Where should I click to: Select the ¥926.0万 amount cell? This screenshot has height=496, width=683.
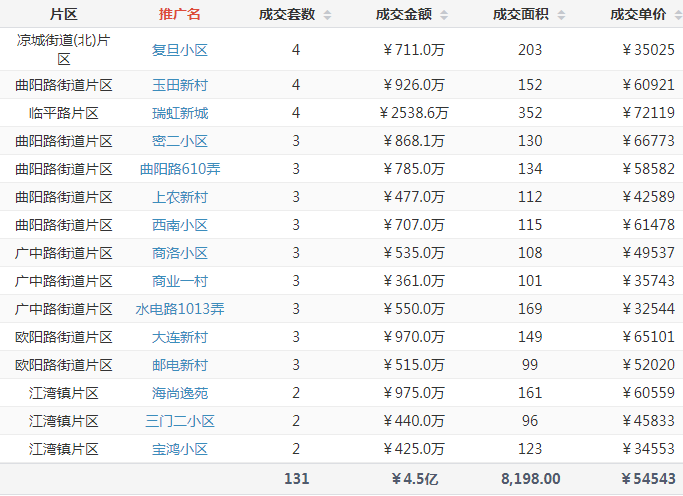pyautogui.click(x=414, y=85)
